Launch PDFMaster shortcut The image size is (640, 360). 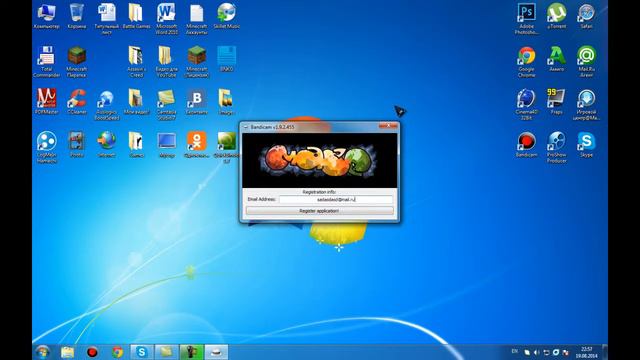point(47,101)
